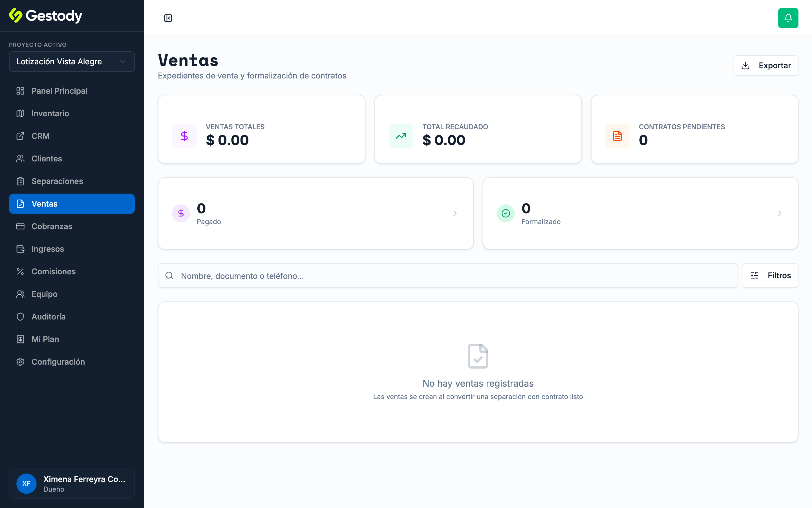The height and width of the screenshot is (508, 812).
Task: Click the Contratos Pendientes document icon
Action: pyautogui.click(x=617, y=136)
